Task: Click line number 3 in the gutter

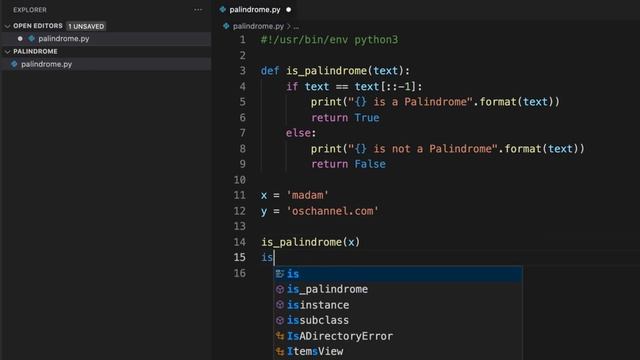Action: point(242,71)
